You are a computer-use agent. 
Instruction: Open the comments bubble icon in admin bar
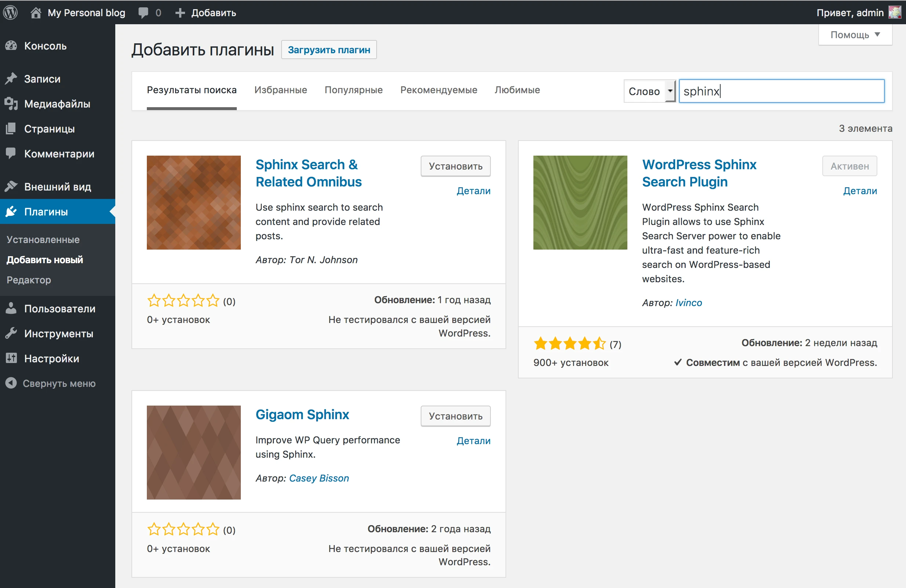pyautogui.click(x=143, y=12)
